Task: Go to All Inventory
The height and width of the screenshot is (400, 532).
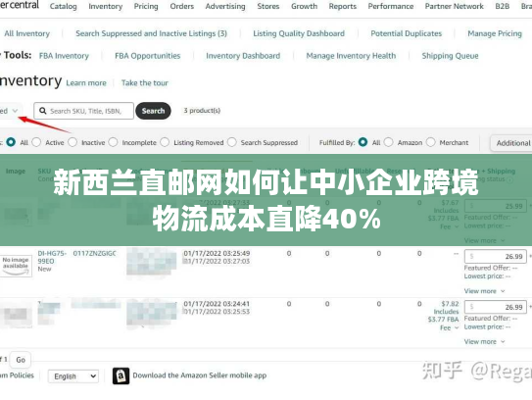Action: pyautogui.click(x=27, y=33)
